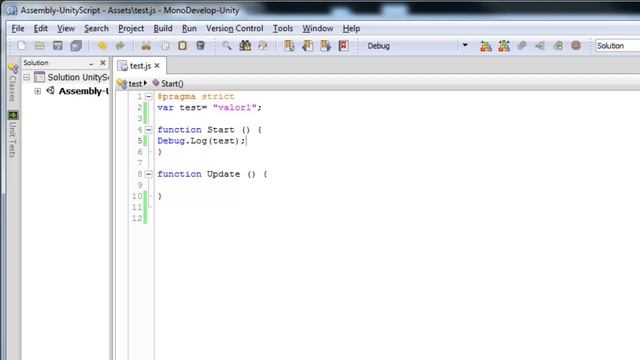Image resolution: width=640 pixels, height=360 pixels.
Task: Click the Debug configuration combo box
Action: [x=418, y=46]
